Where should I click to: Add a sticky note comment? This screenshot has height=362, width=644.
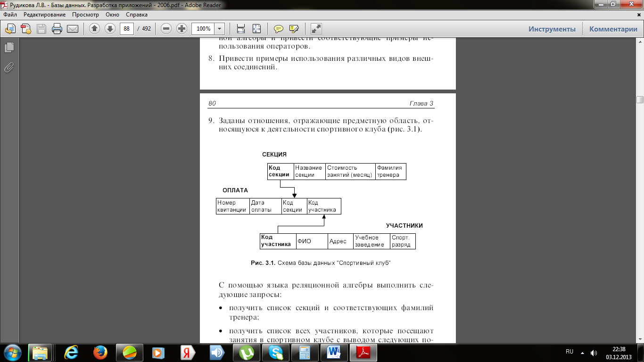pos(279,29)
